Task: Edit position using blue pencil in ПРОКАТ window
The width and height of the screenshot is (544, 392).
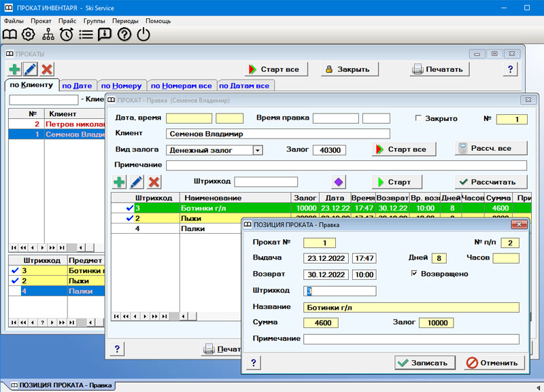Action: click(137, 182)
